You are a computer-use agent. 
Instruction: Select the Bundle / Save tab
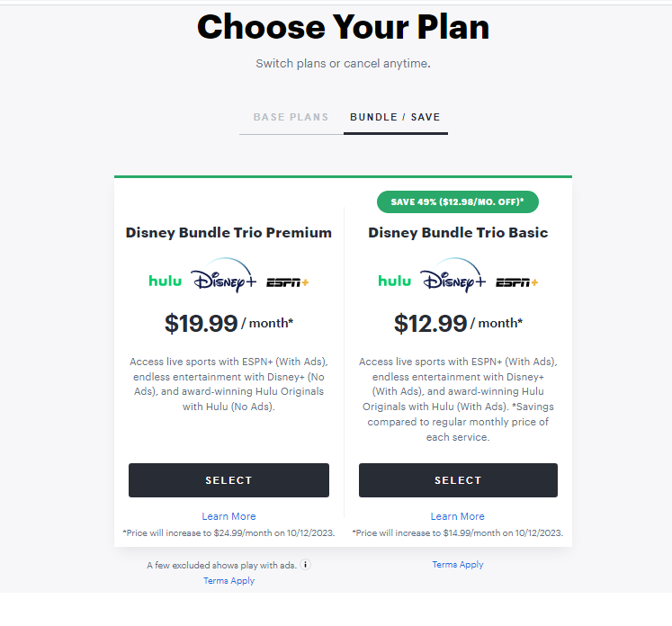tap(395, 117)
